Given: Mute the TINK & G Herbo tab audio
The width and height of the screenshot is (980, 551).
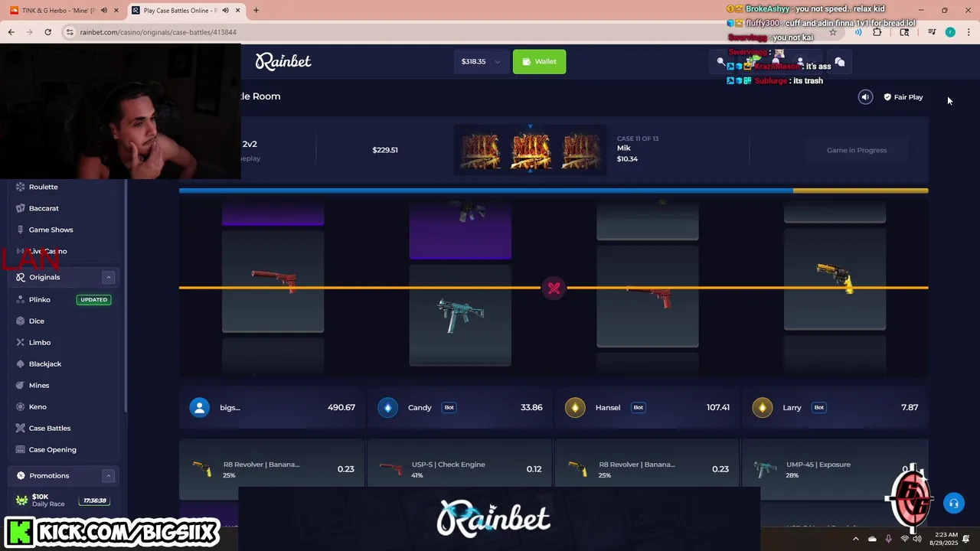Looking at the screenshot, I should 103,11.
